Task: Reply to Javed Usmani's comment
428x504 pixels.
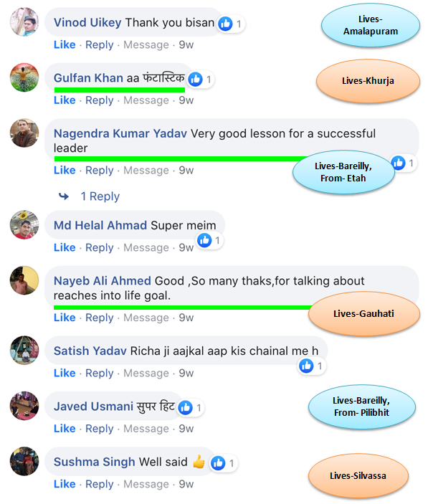Action: (x=99, y=429)
